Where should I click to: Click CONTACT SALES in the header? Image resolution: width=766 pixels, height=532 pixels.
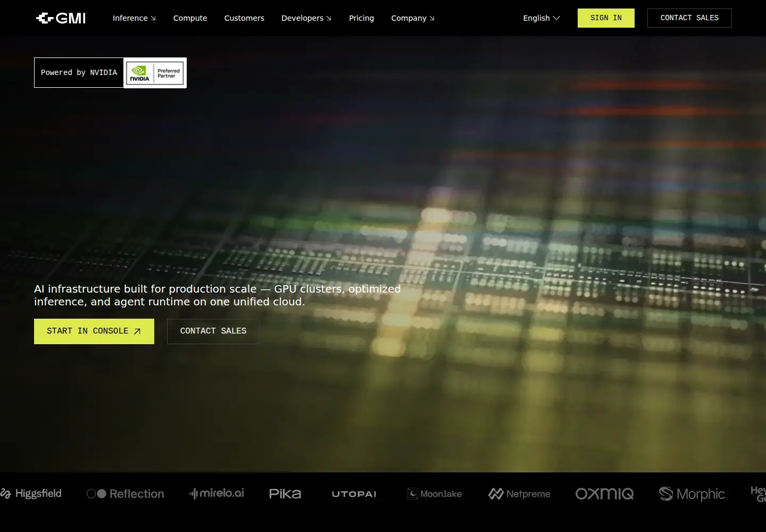pyautogui.click(x=689, y=18)
